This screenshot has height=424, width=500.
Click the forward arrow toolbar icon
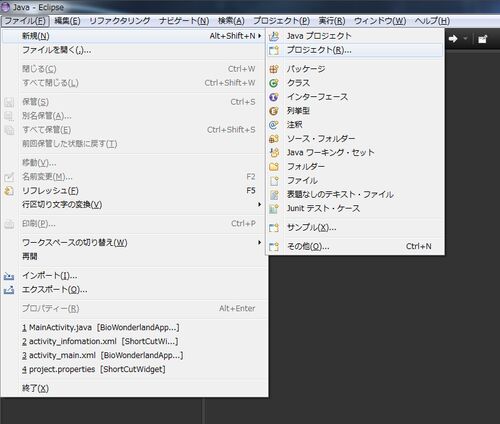[x=453, y=39]
